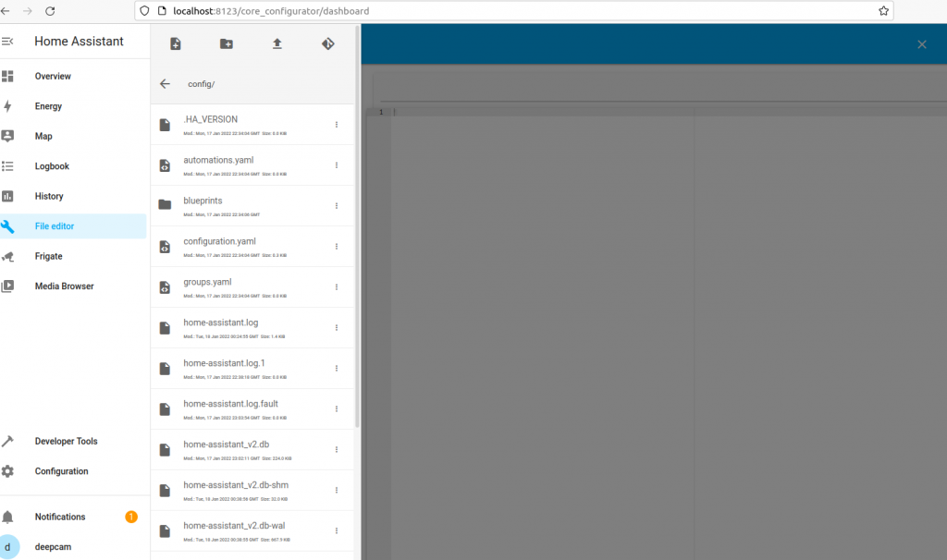
Task: Bookmark this page with star icon
Action: click(x=883, y=11)
